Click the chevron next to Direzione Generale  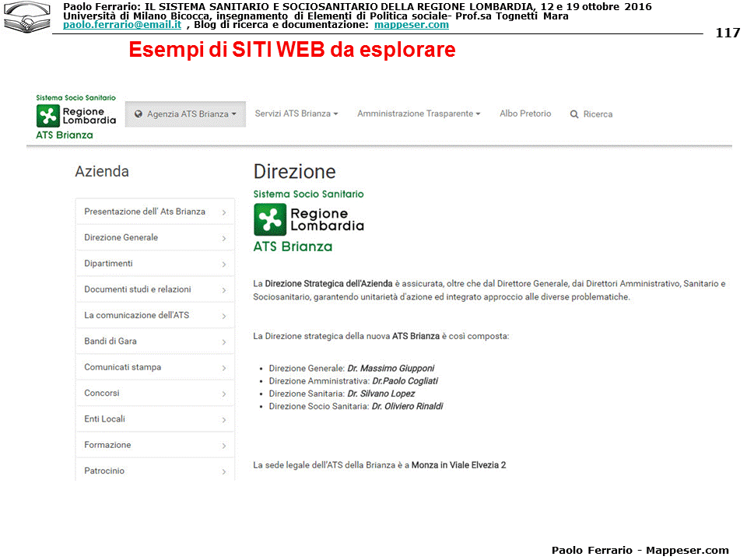(223, 238)
